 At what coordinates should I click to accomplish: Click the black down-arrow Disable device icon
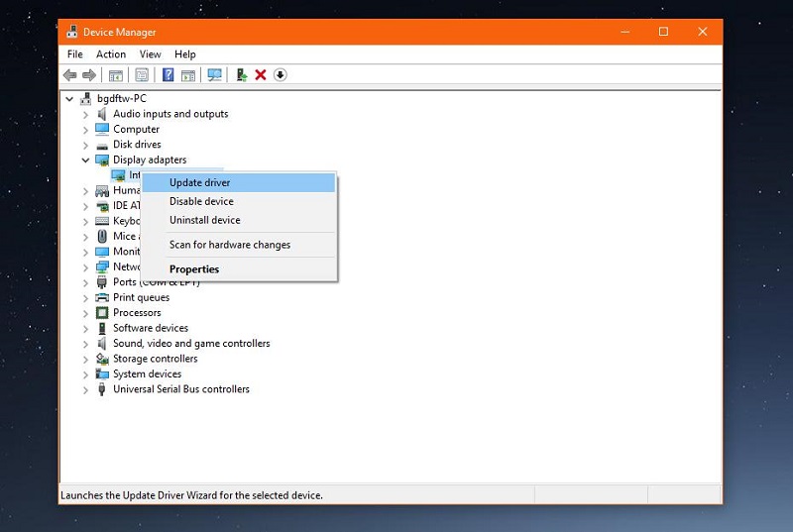281,75
